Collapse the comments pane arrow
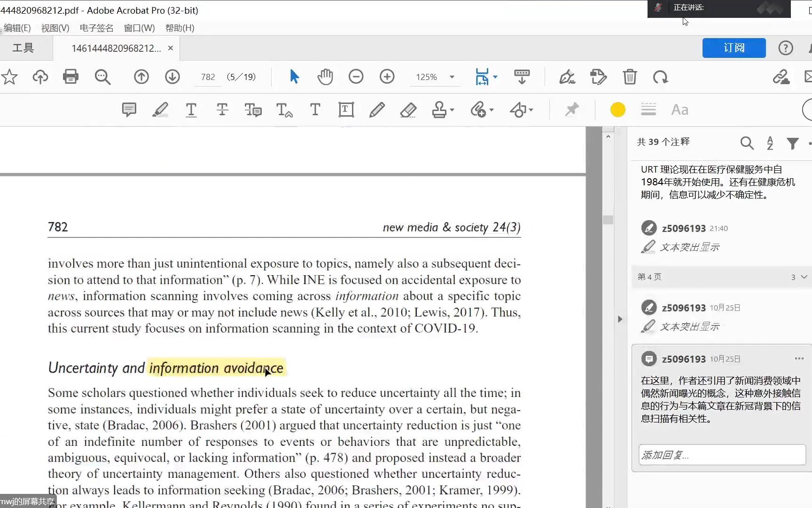 620,319
